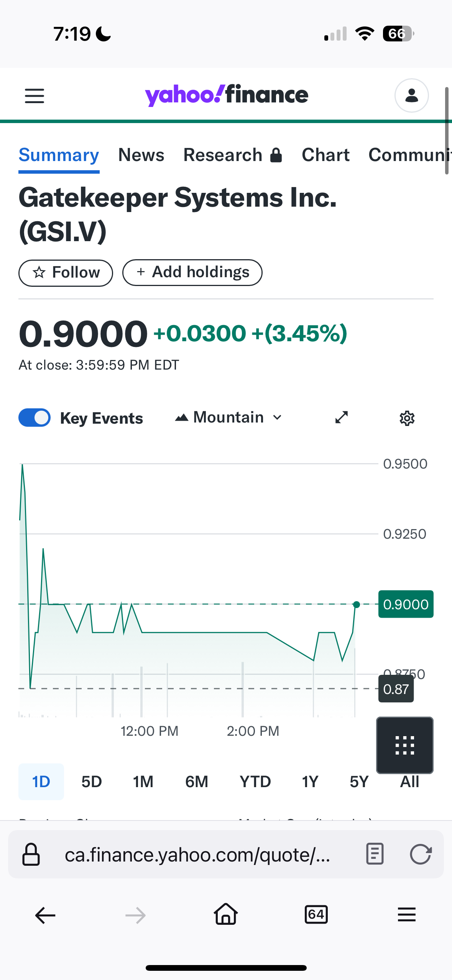Select the 6M time range
452x980 pixels.
coord(197,782)
